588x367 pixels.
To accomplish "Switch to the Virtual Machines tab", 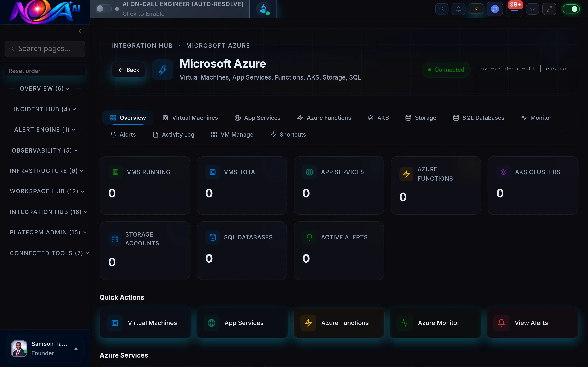I will pos(190,118).
